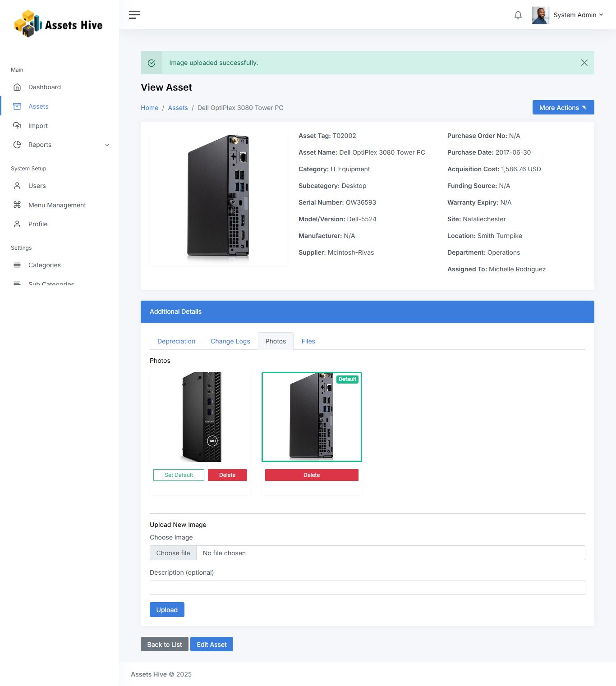Viewport: 616px width, 686px height.
Task: Click the Description optional text field
Action: point(367,588)
